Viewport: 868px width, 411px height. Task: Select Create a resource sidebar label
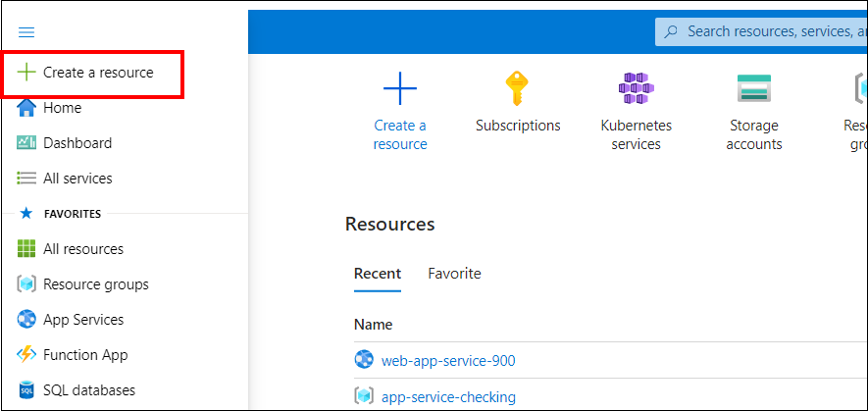(98, 72)
